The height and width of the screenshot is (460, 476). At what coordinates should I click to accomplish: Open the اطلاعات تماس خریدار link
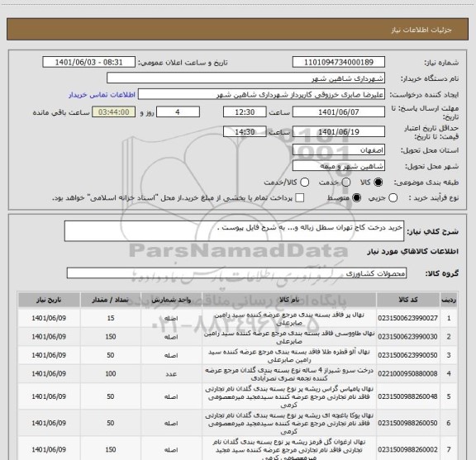[x=102, y=95]
